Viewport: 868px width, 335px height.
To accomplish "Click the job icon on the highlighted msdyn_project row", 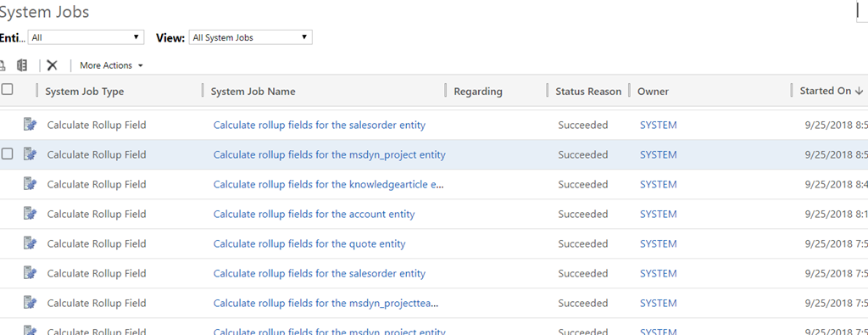I will pos(30,154).
